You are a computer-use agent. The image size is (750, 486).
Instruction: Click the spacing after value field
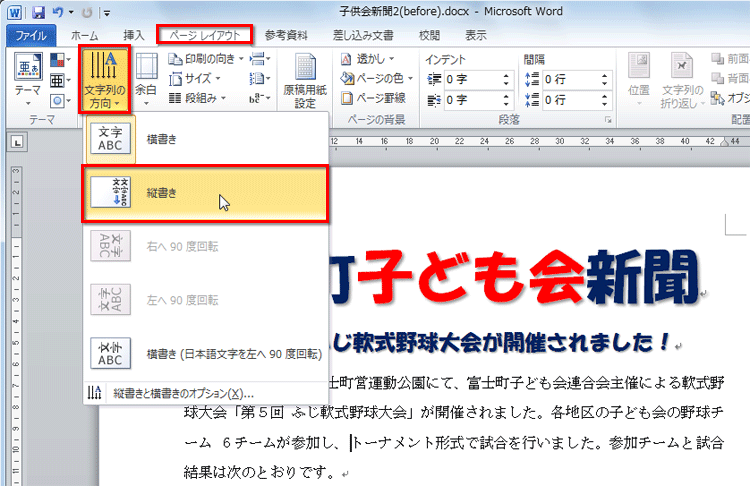pos(570,100)
